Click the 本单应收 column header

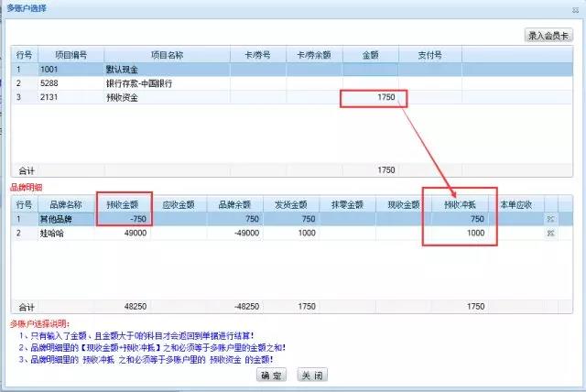(x=516, y=204)
